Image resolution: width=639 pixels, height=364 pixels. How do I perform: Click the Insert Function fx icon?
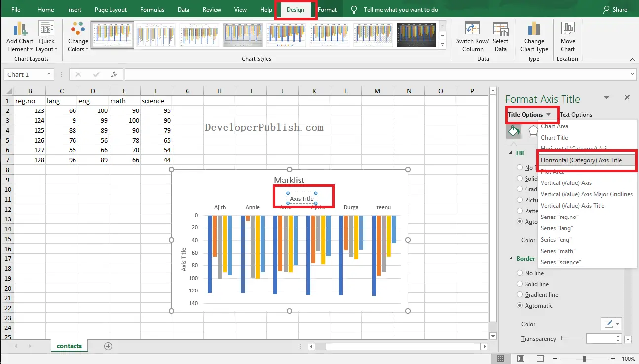(113, 74)
